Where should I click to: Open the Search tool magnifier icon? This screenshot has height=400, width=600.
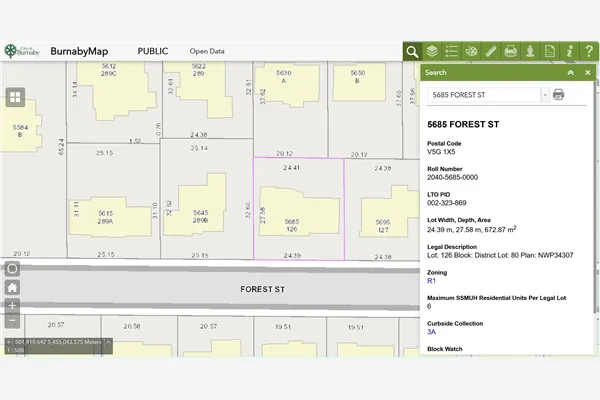[412, 51]
